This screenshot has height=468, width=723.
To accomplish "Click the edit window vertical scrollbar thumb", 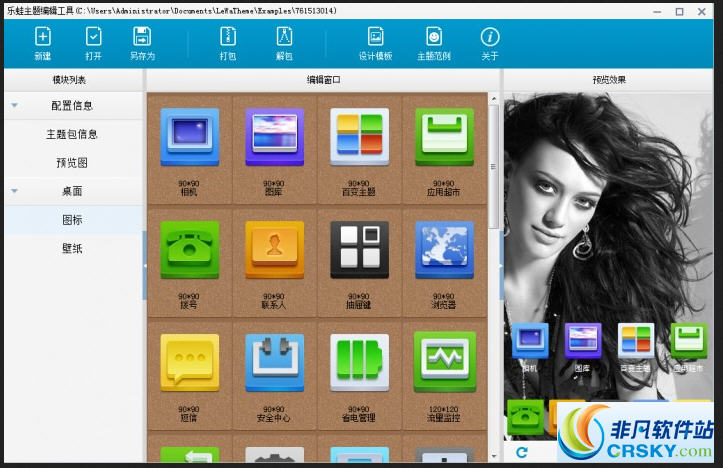I will [x=493, y=166].
